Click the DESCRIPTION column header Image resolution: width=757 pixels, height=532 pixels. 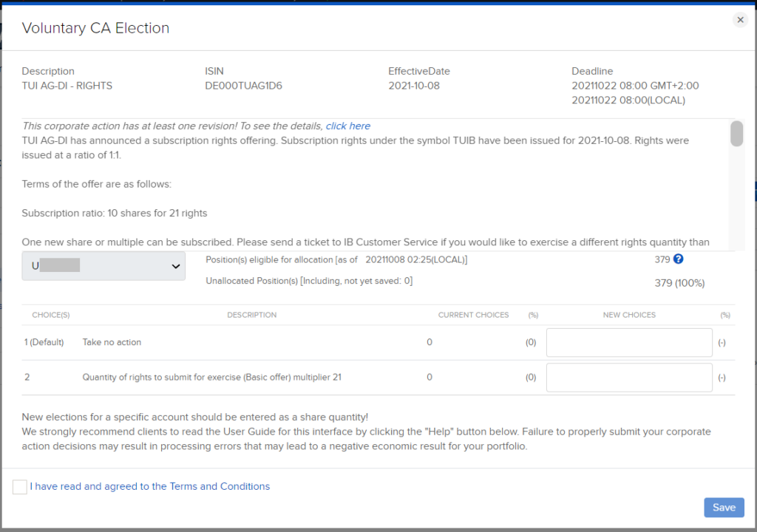[251, 315]
